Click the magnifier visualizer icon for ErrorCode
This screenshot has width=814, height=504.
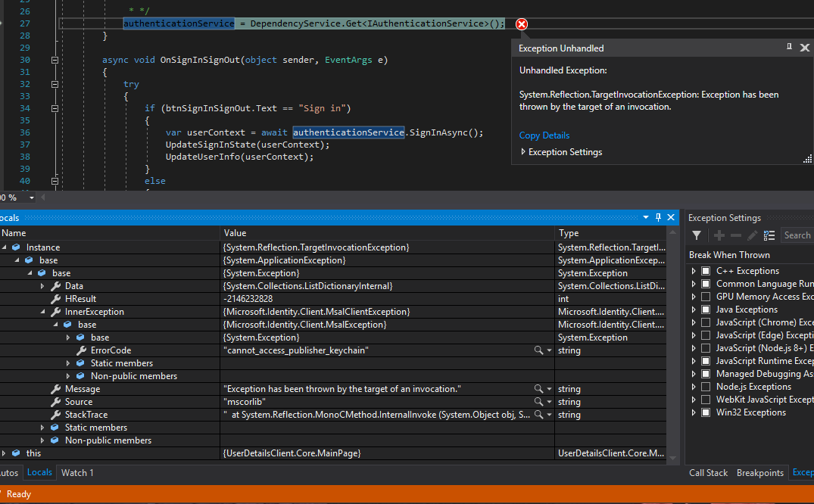tap(539, 350)
